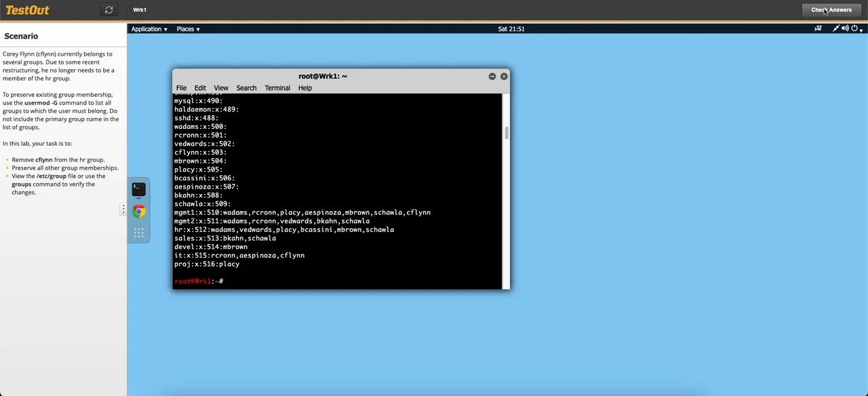
Task: Click the refresh icon next to the logo
Action: pyautogui.click(x=108, y=9)
